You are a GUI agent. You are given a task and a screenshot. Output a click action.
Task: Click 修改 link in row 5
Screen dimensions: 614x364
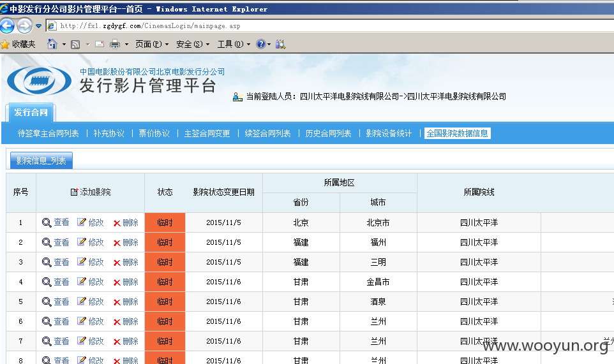click(96, 302)
